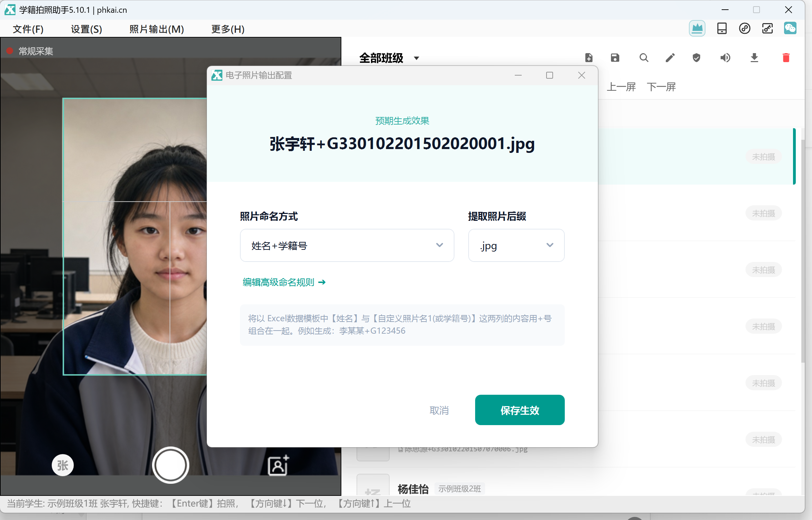812x520 pixels.
Task: Close the 电子照片输出配置 dialog
Action: tap(581, 75)
